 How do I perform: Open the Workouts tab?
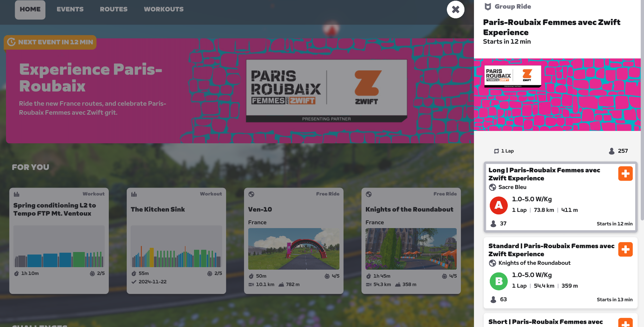coord(163,10)
